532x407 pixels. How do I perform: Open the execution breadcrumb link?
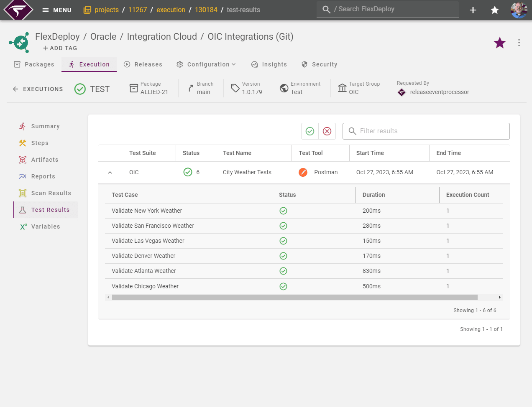(x=171, y=10)
